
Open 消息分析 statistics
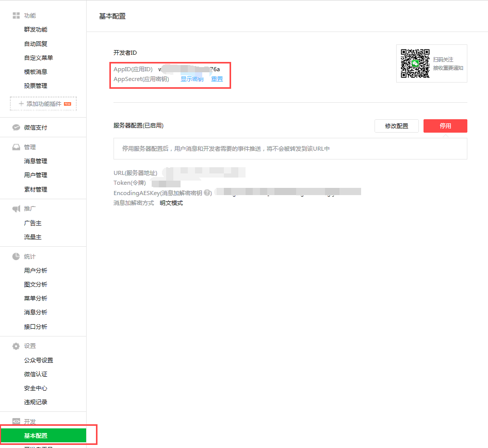click(x=36, y=313)
